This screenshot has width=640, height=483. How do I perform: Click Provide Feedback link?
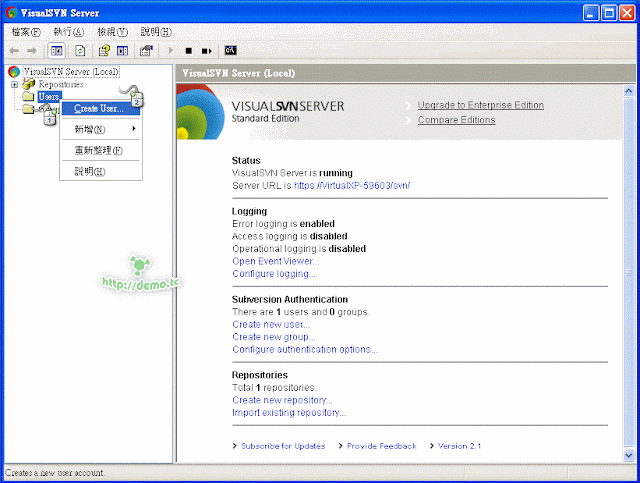click(x=382, y=446)
